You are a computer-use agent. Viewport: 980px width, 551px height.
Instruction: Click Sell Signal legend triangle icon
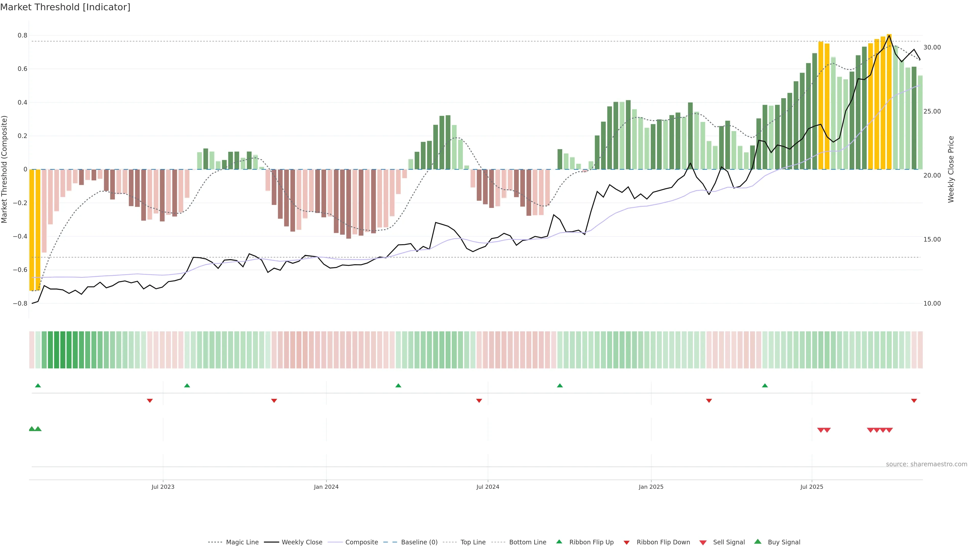pos(703,543)
